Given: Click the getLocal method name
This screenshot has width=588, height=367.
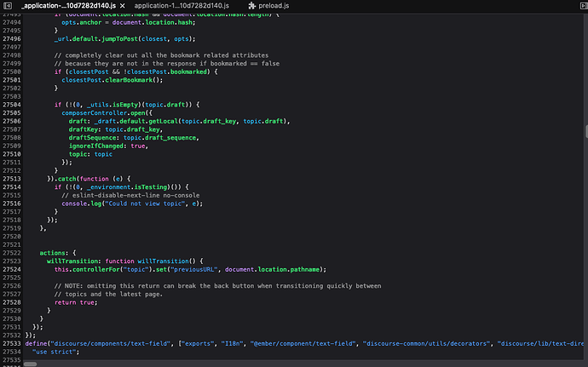Looking at the screenshot, I should coord(164,121).
